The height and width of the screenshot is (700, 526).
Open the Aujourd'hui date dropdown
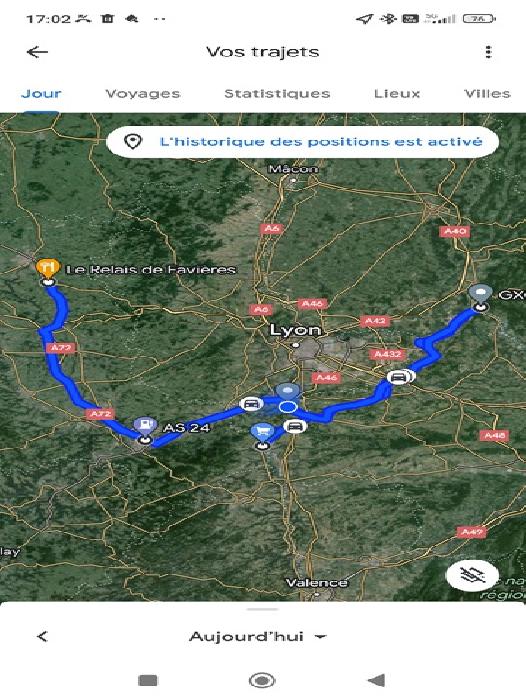(258, 636)
